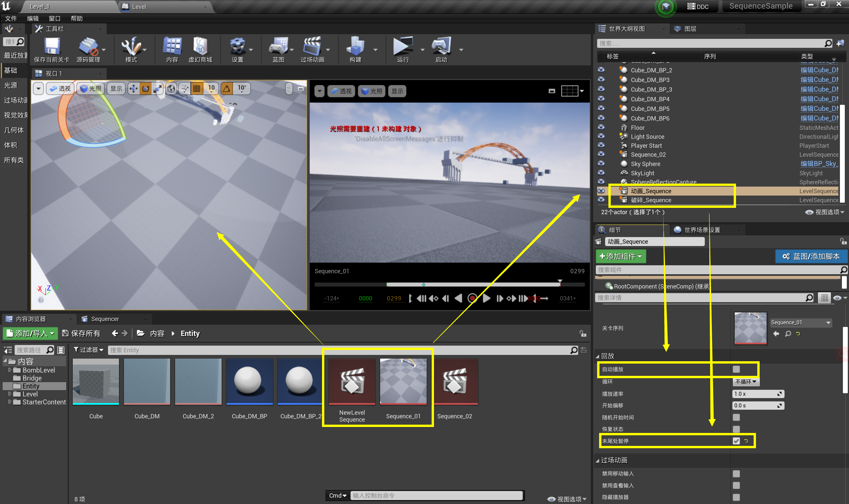Hide the Floor actor via eye icon
Screen dimensions: 849x504
pyautogui.click(x=601, y=127)
